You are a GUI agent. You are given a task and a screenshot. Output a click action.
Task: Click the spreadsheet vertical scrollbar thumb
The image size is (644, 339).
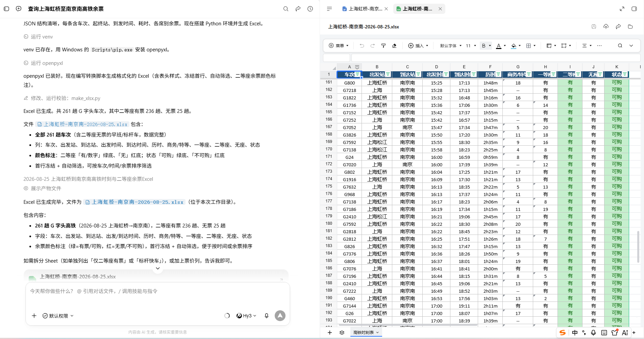click(638, 247)
